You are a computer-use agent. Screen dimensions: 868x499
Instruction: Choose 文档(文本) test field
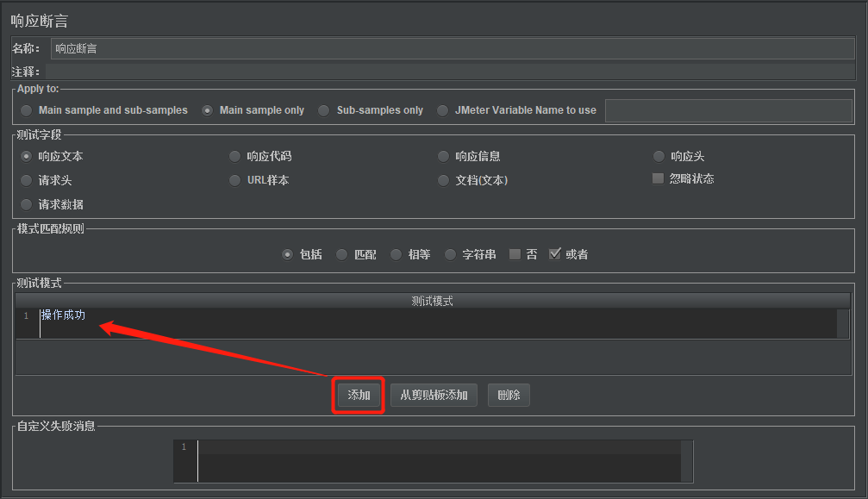tap(472, 180)
